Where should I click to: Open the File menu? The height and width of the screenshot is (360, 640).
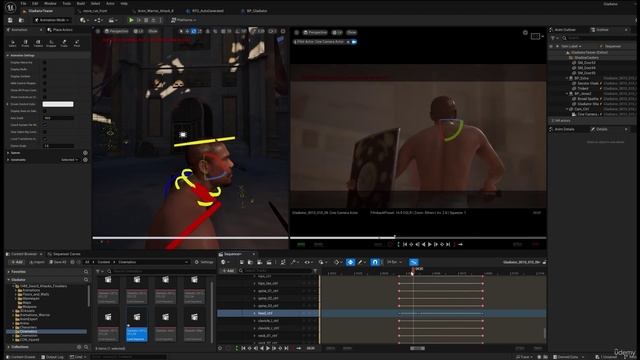23,3
